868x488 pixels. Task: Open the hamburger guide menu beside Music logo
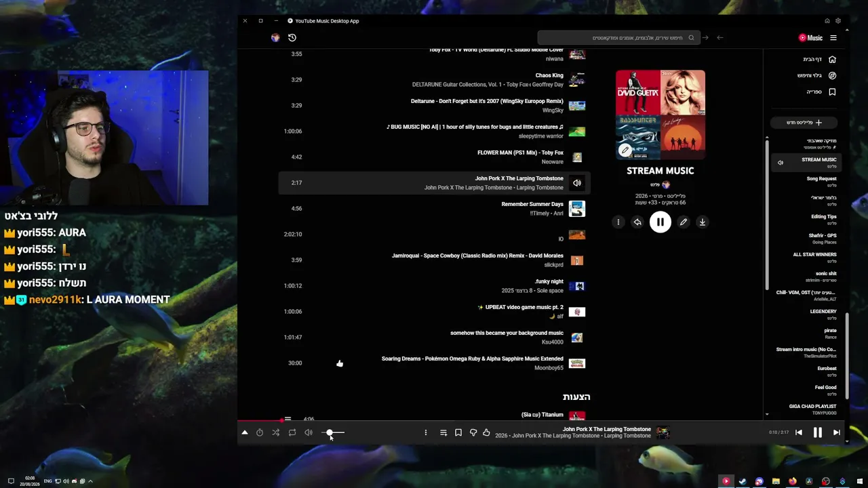[833, 38]
